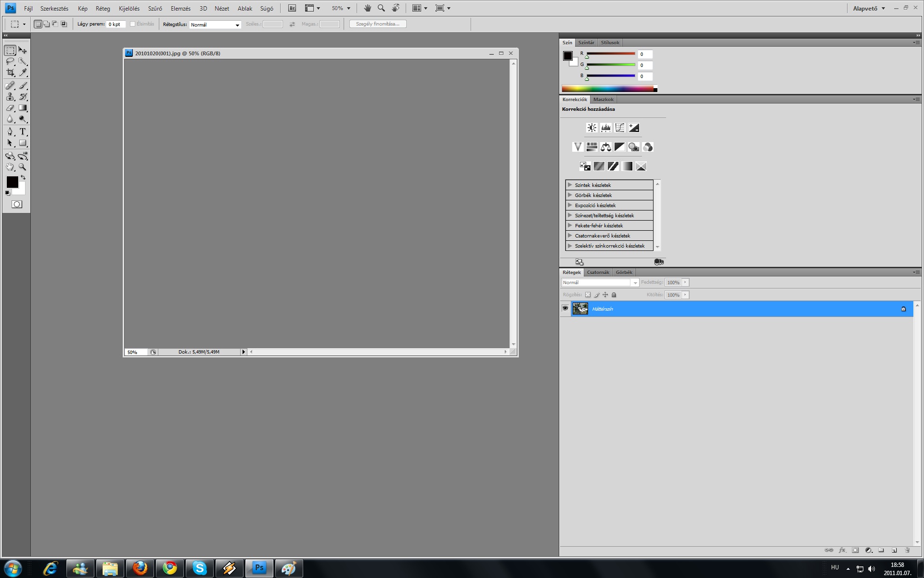Expand Szintek készletek presets

click(570, 185)
